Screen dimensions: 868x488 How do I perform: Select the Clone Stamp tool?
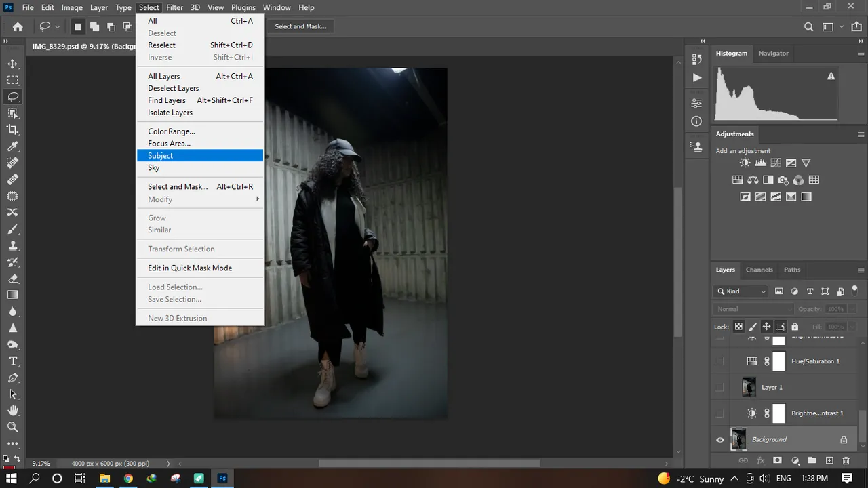pos(12,245)
